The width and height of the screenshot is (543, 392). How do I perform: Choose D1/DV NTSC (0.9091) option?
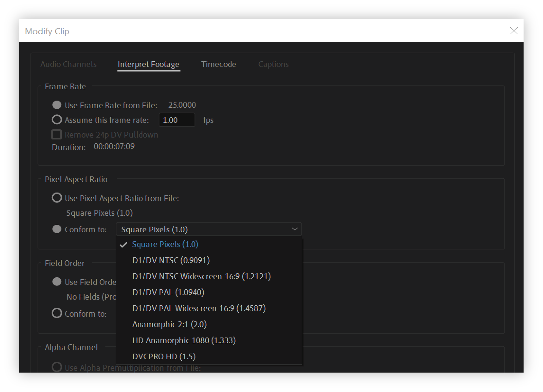[x=208, y=260]
